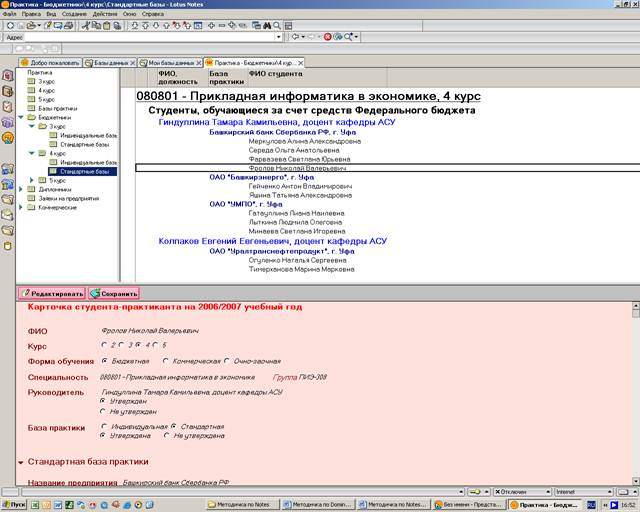Click the lower pane scrollbar down arrow
The height and width of the screenshot is (512, 640).
(636, 481)
